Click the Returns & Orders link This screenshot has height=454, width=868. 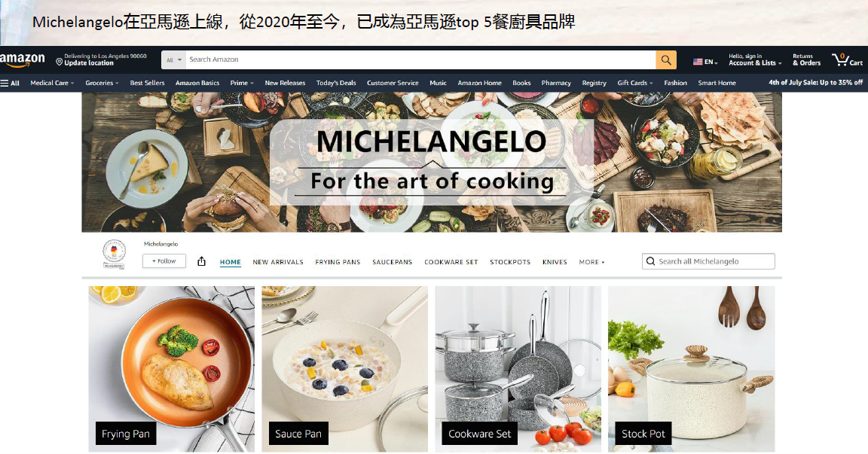[x=806, y=59]
